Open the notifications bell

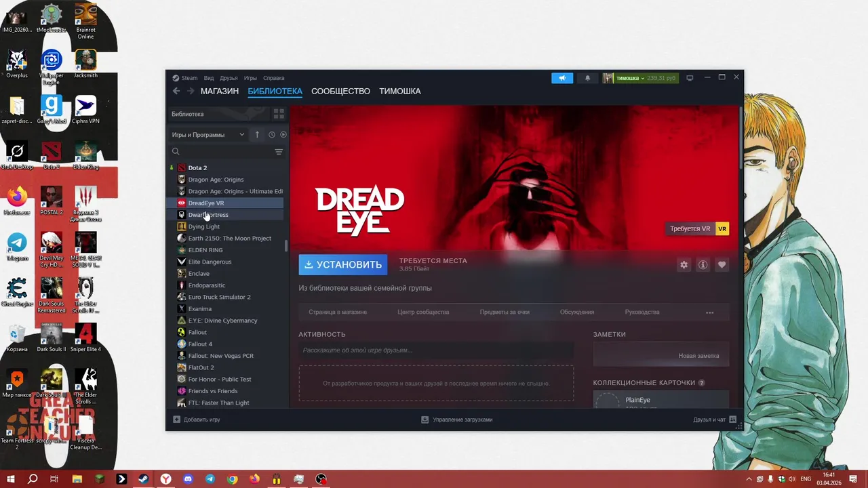click(x=587, y=78)
